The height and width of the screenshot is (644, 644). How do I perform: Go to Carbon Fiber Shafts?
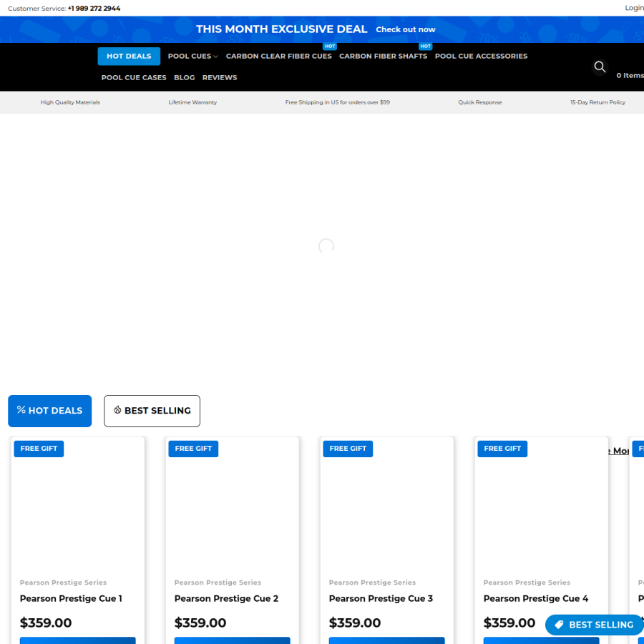coord(384,57)
